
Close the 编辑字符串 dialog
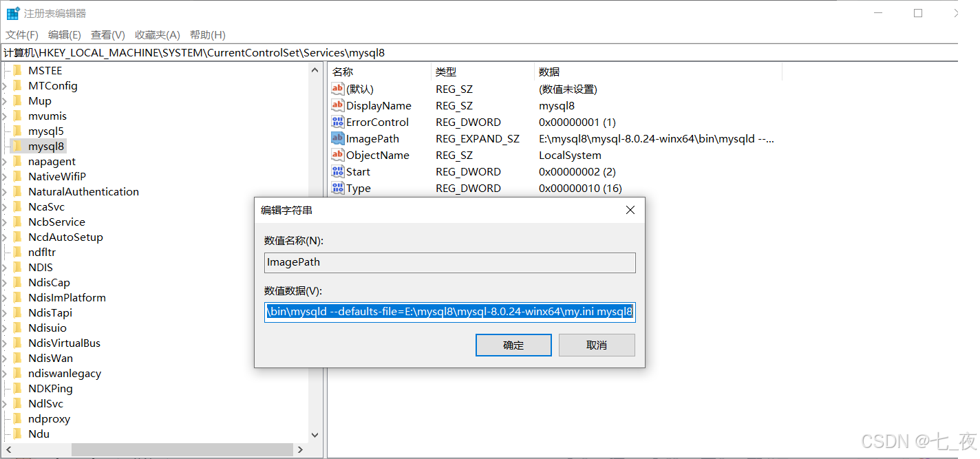coord(630,210)
